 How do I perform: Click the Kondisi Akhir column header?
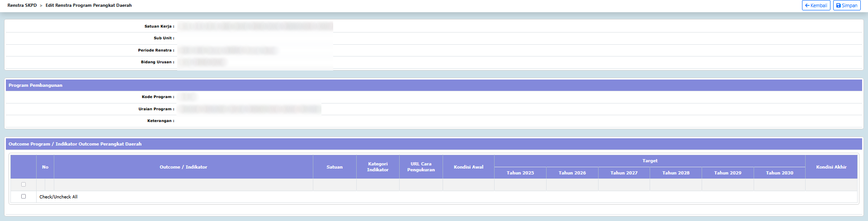(x=831, y=167)
